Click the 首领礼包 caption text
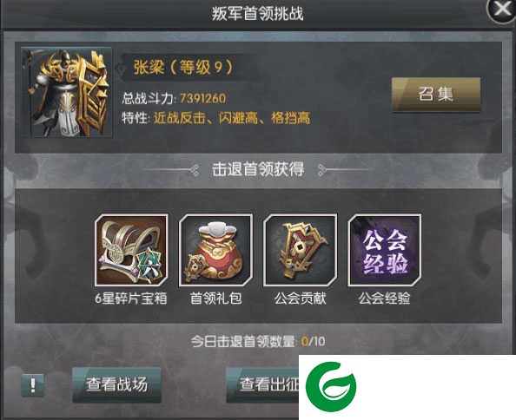 216,299
